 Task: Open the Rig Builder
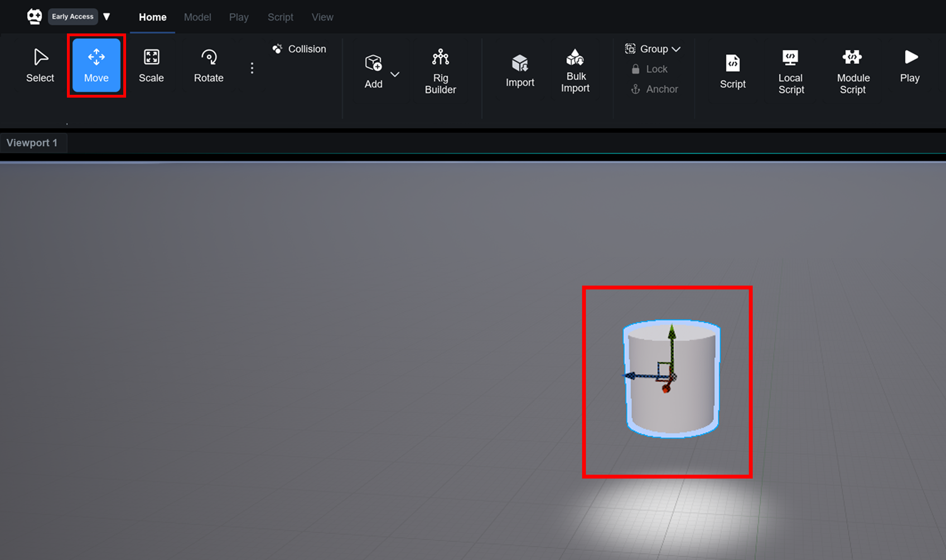(x=440, y=71)
